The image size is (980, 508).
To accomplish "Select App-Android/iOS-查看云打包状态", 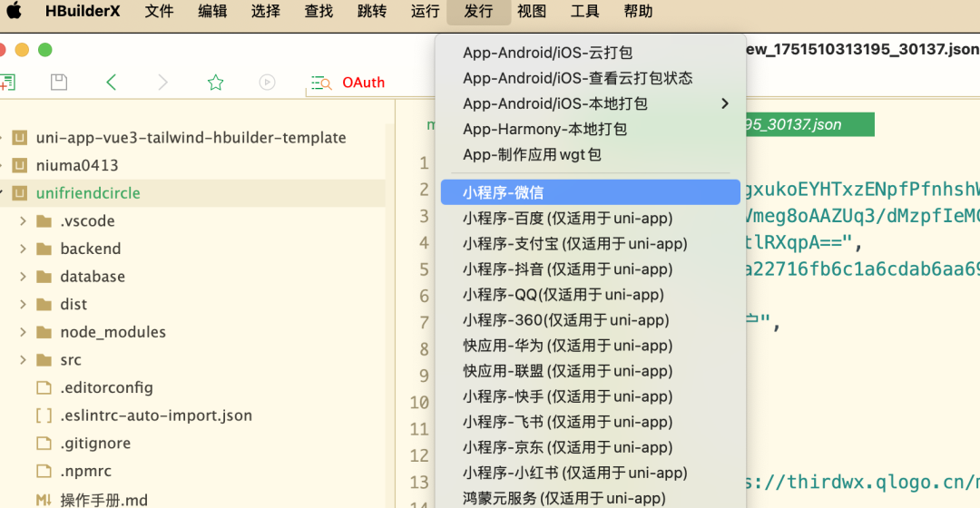I will 590,78.
